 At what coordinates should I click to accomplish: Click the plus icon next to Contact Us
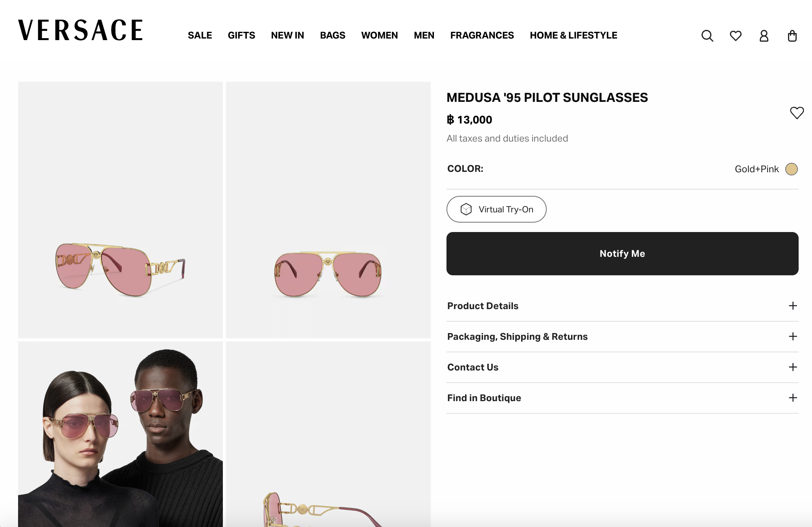tap(794, 367)
